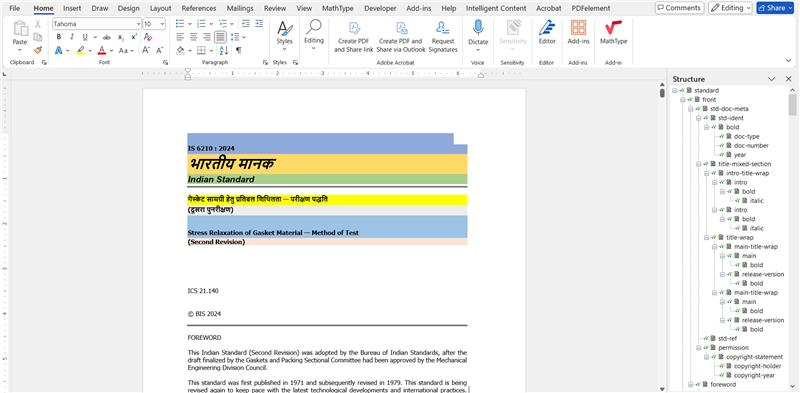Click the Share button
Viewport: 800px width, 393px height.
click(x=775, y=8)
